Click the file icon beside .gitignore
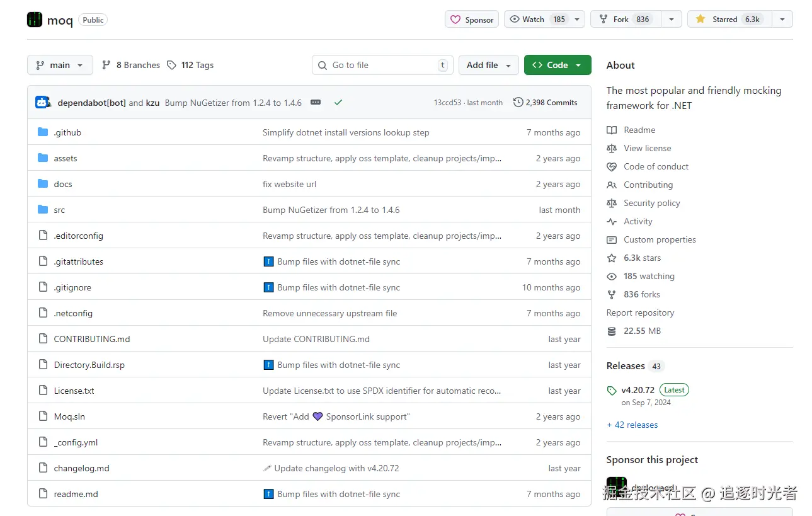Screen dimensions: 812x516 pyautogui.click(x=43, y=287)
